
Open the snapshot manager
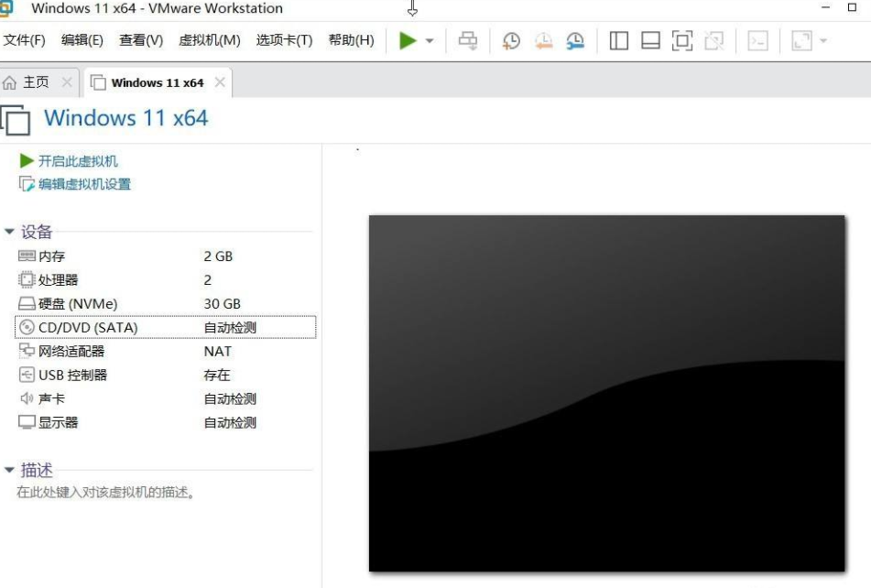tap(574, 40)
